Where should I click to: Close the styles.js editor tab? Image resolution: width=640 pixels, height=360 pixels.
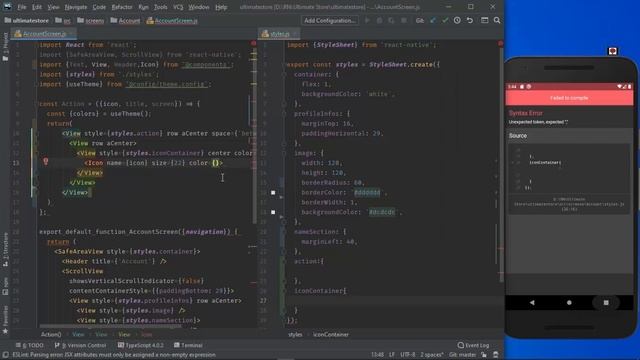click(x=295, y=34)
